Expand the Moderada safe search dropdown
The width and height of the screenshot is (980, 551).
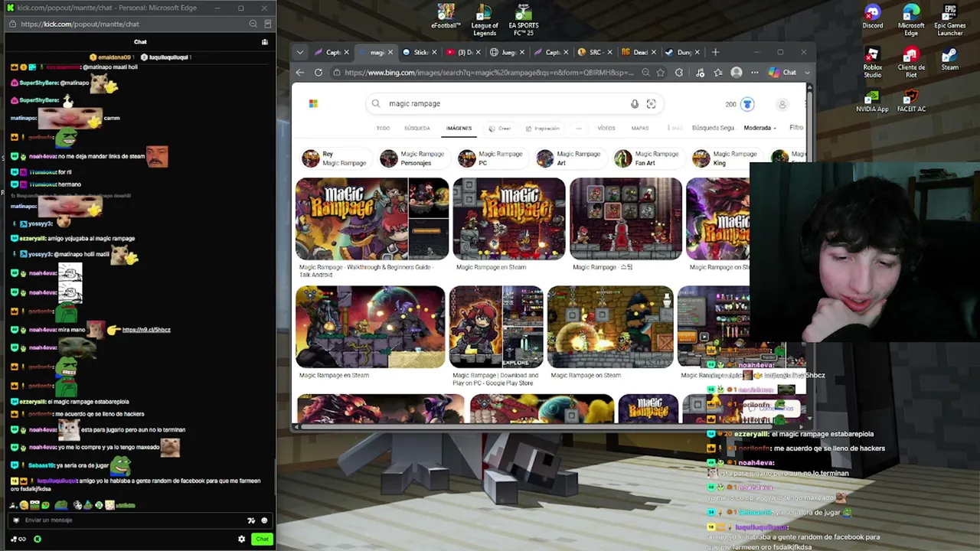click(x=759, y=128)
